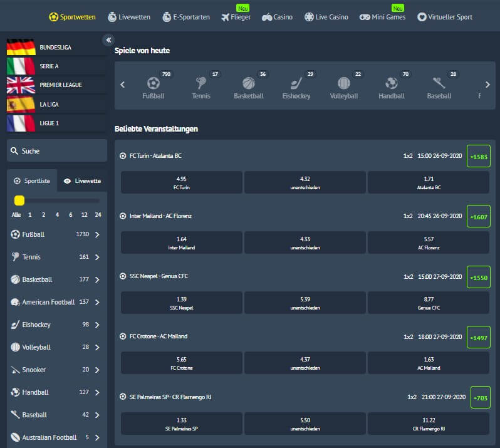Click the yellow time filter slider handle
Viewport: 500px width, 448px height.
point(19,201)
